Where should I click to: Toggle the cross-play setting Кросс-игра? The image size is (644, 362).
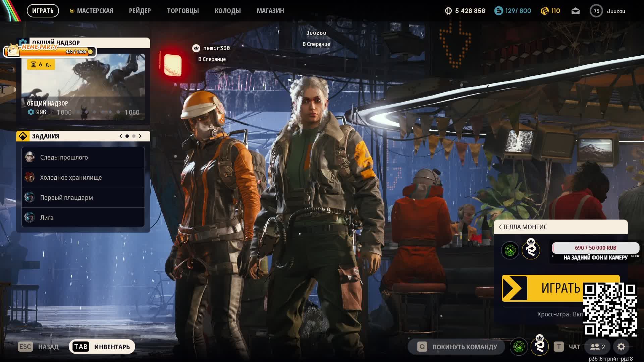tap(559, 314)
